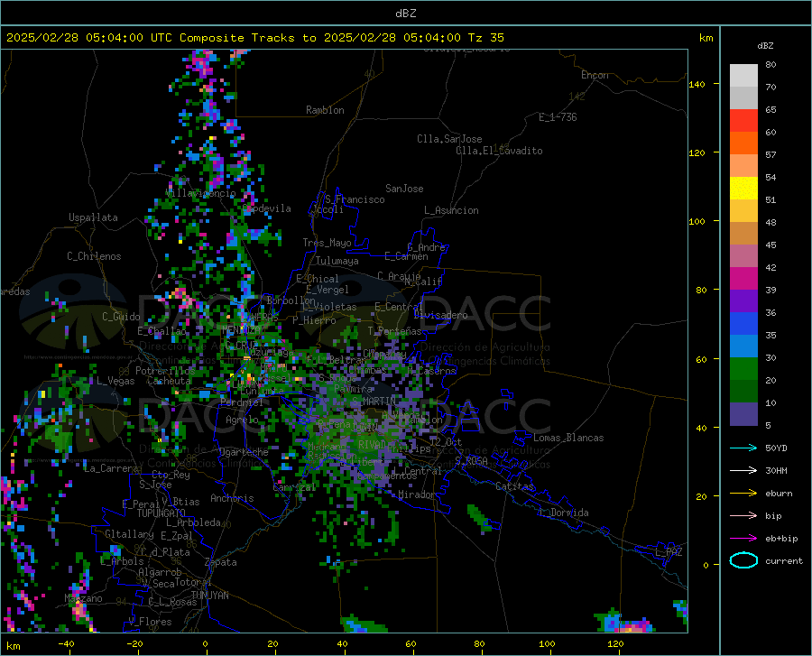Click the Tulumaya place label
The width and height of the screenshot is (812, 656).
pyautogui.click(x=337, y=261)
